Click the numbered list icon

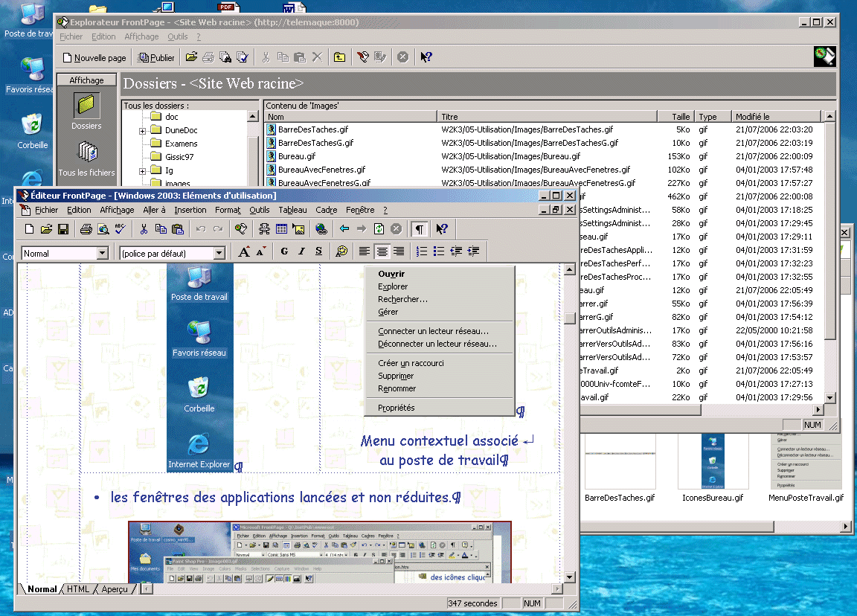422,252
